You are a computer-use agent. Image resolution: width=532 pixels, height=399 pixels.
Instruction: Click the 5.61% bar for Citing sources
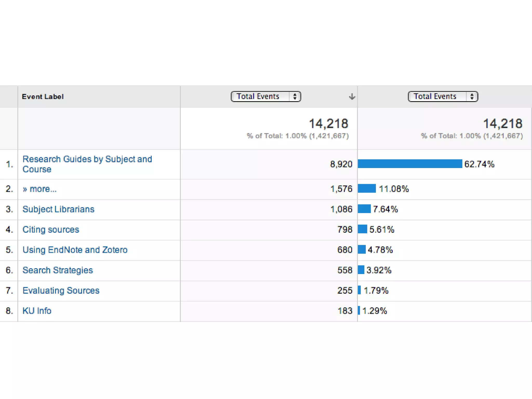[x=362, y=229]
